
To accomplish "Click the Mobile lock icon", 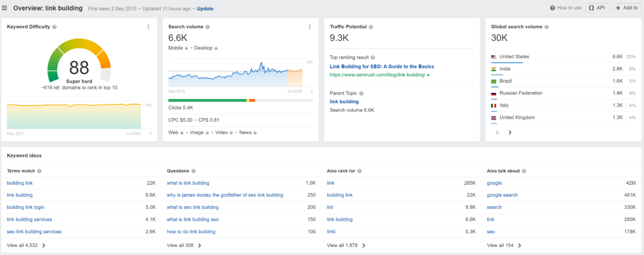I will click(x=186, y=48).
